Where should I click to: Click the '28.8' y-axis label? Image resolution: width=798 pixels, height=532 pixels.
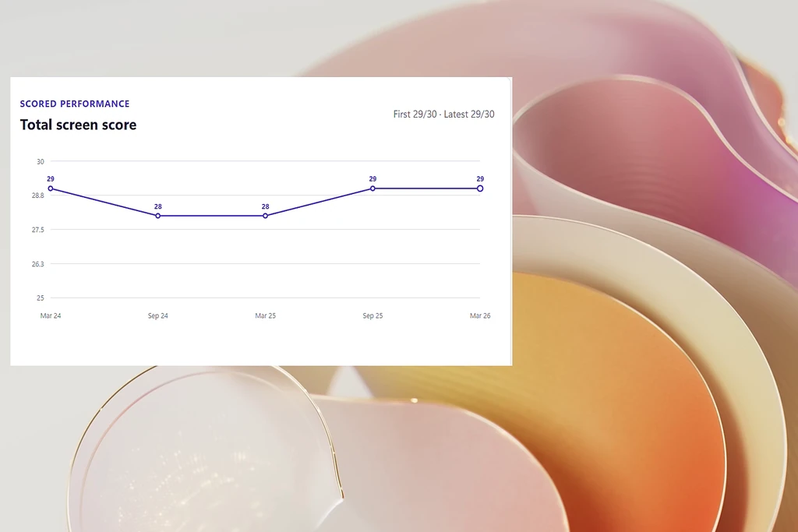coord(38,196)
